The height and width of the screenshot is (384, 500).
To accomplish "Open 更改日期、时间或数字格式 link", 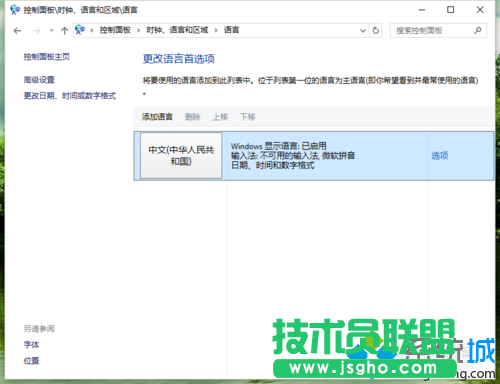I will [x=70, y=96].
